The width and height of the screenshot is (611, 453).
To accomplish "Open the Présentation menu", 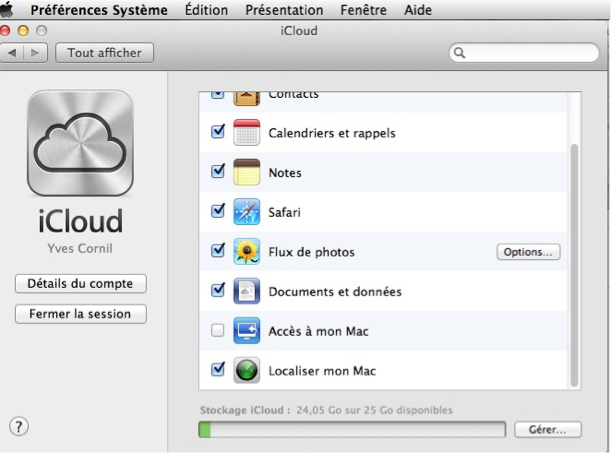I will click(x=284, y=10).
